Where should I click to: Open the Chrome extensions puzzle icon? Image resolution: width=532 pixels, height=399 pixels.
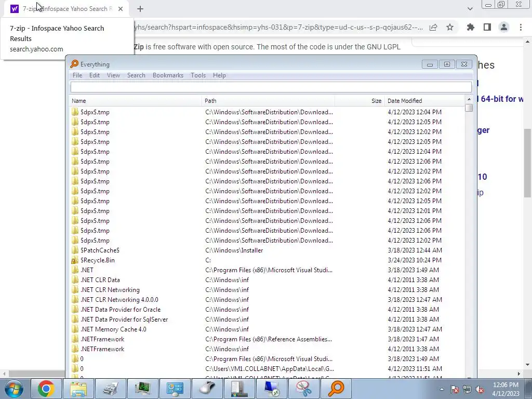pyautogui.click(x=471, y=27)
